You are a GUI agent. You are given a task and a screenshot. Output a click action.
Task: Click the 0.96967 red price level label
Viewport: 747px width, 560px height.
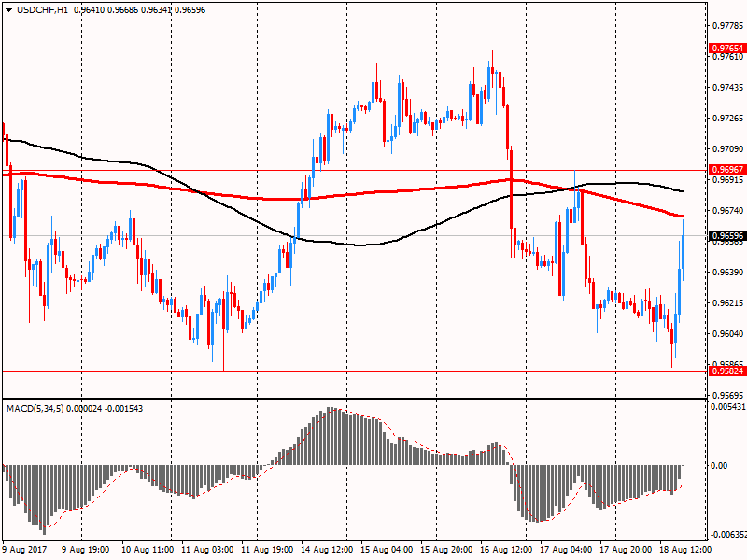[x=727, y=170]
